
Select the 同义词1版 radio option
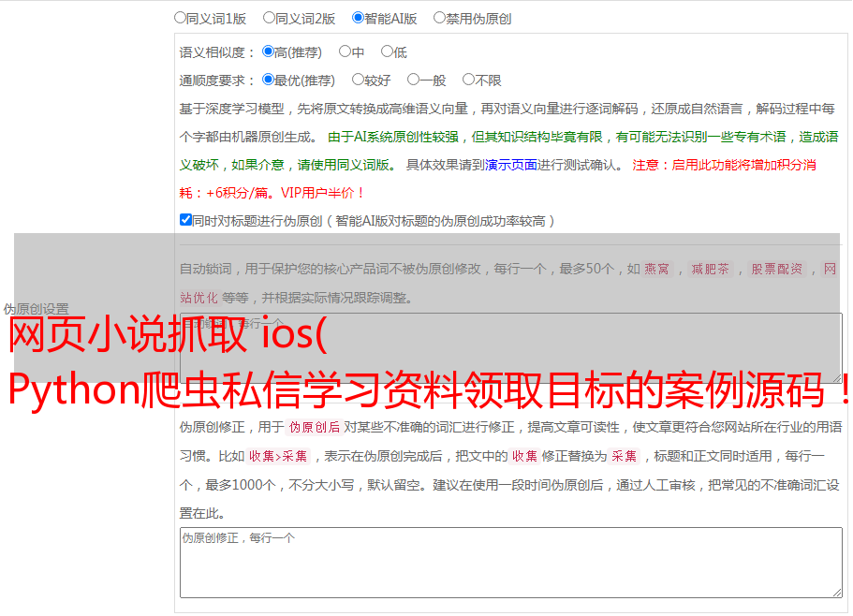click(x=180, y=18)
